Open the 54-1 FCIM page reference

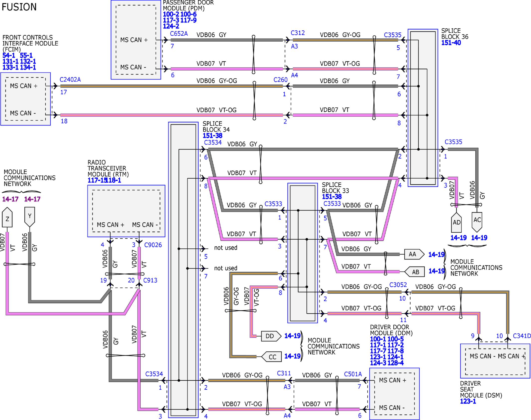(x=9, y=55)
